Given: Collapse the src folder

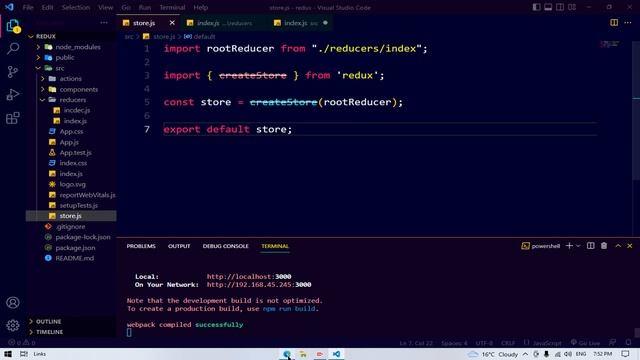Looking at the screenshot, I should coord(38,68).
